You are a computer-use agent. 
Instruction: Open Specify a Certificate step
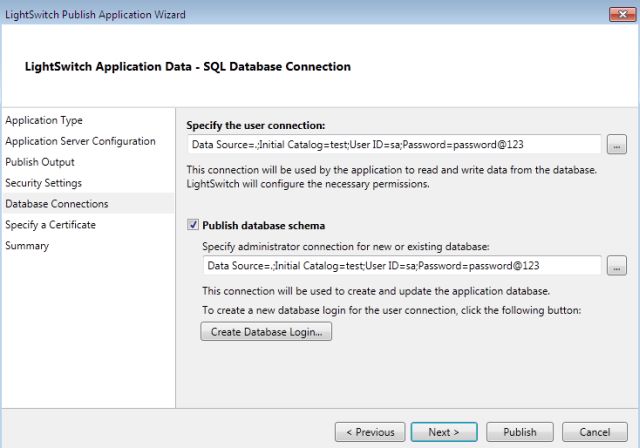point(50,225)
